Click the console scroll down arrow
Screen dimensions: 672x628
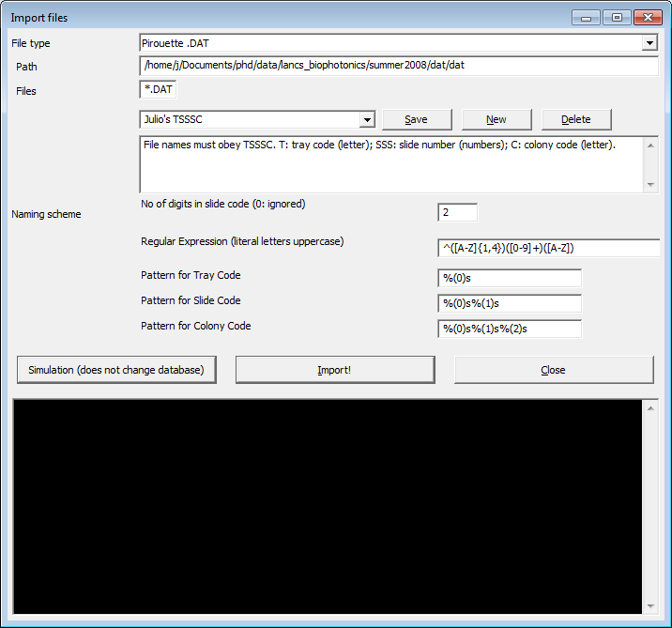point(650,606)
